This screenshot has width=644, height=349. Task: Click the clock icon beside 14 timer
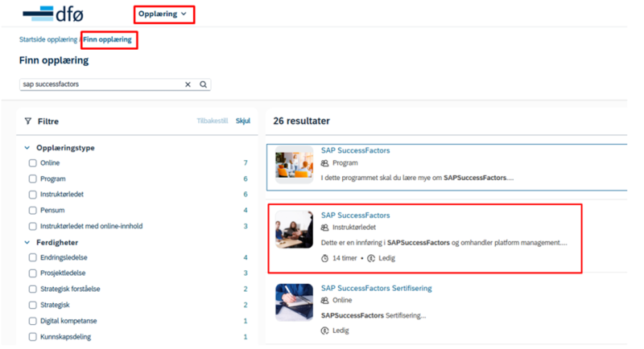coord(324,258)
